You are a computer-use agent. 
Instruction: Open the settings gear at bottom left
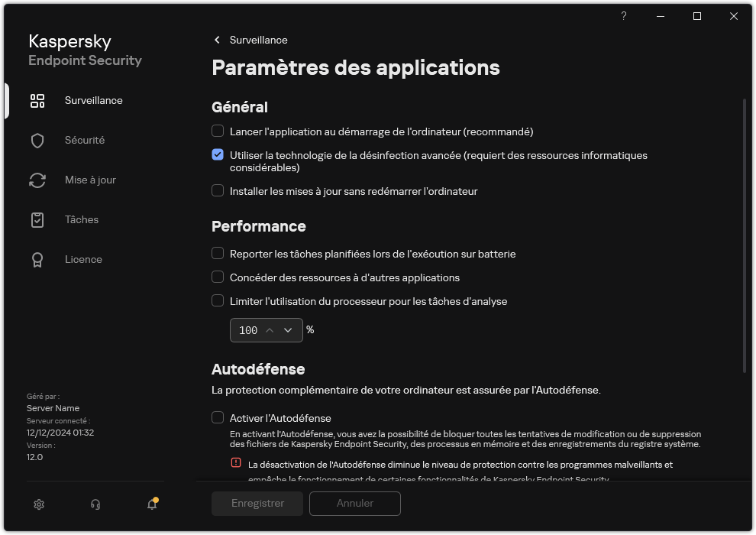click(38, 504)
